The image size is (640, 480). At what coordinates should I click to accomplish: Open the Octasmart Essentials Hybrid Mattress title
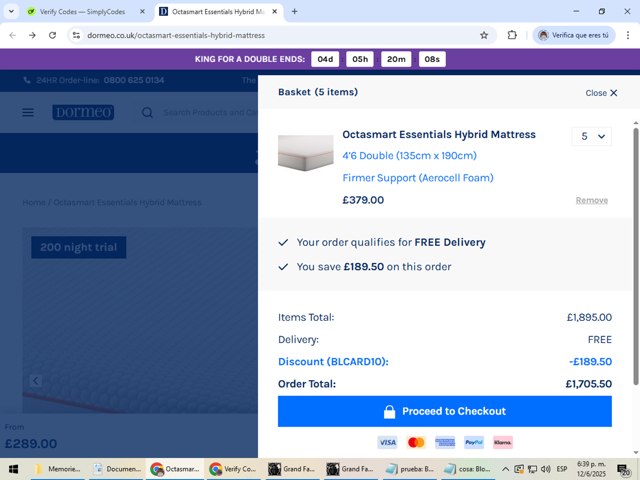click(439, 134)
